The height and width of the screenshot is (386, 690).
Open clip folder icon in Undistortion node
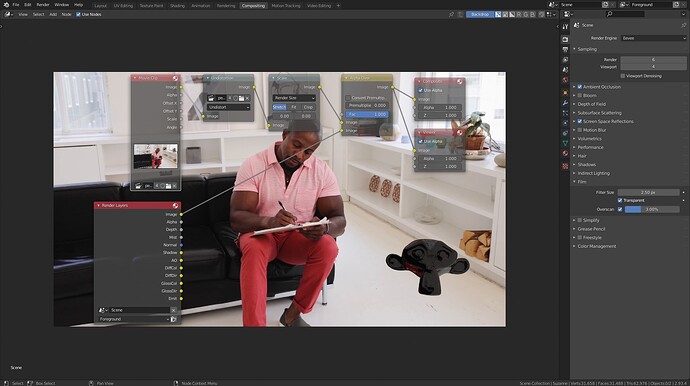241,98
